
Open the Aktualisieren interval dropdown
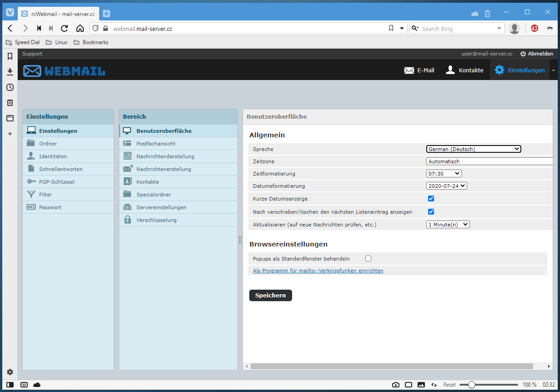(448, 224)
